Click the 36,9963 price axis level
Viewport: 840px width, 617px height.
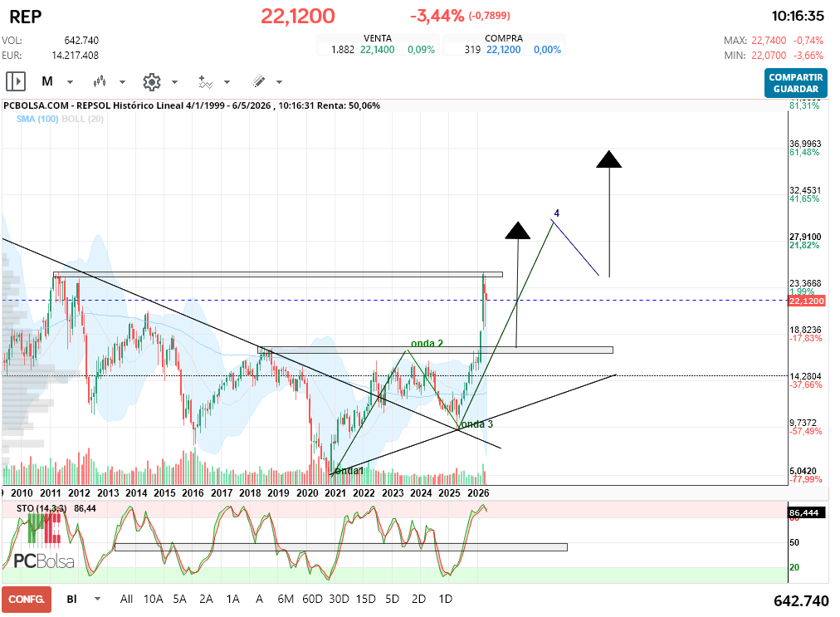(805, 144)
